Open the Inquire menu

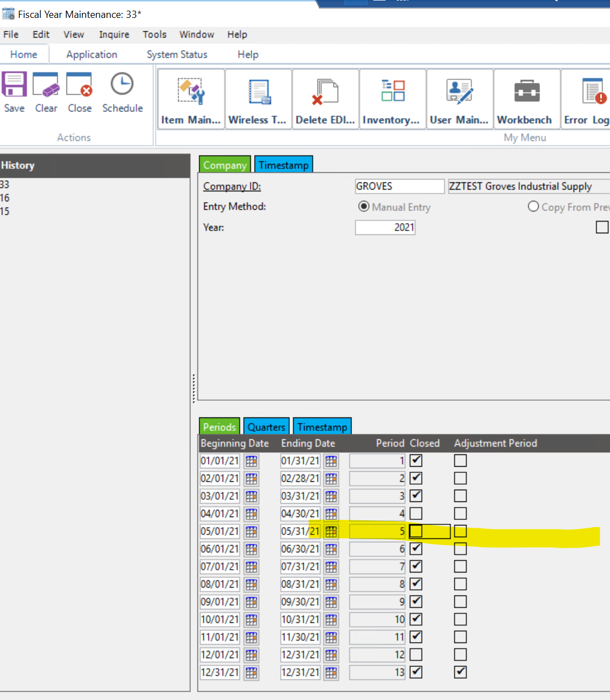click(114, 35)
